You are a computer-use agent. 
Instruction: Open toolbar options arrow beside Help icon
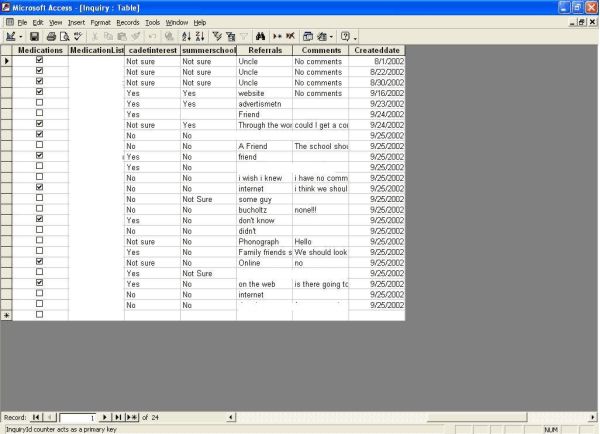355,38
